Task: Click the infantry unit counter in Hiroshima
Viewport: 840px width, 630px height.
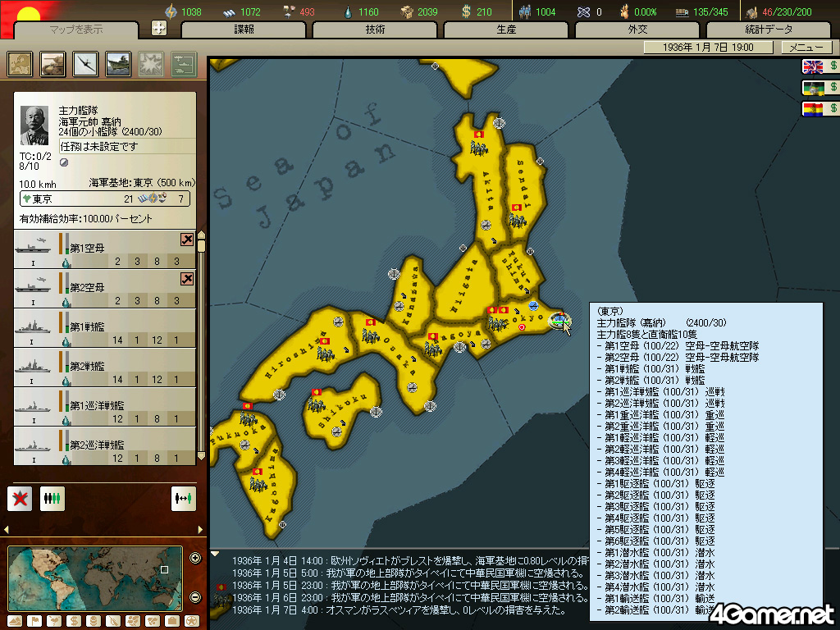Action: point(325,350)
